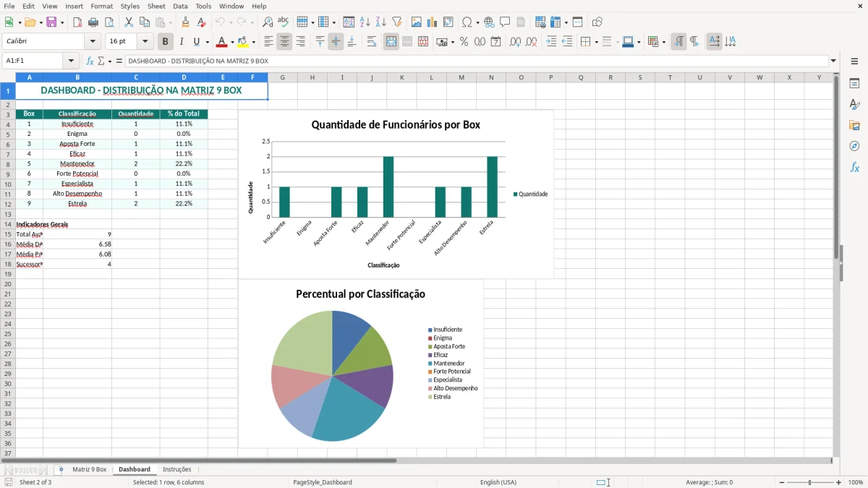Open the sidebar Properties panel

(854, 84)
